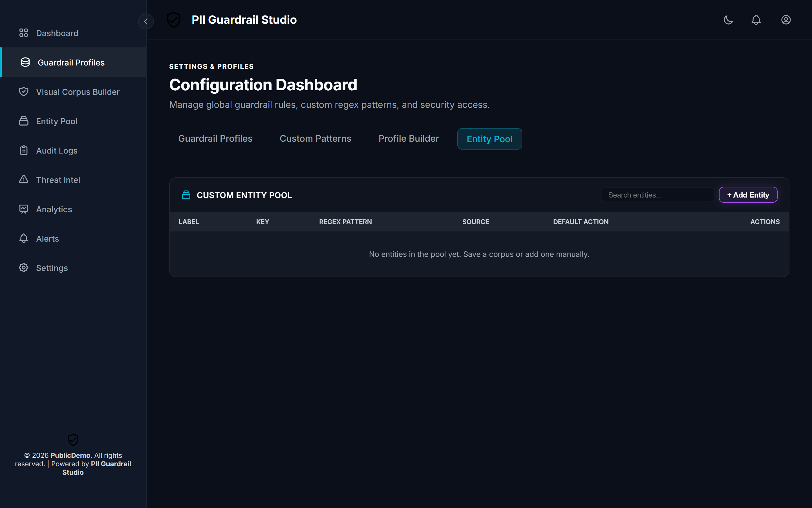Click the Dashboard grid icon in sidebar
The height and width of the screenshot is (508, 812).
click(x=23, y=33)
